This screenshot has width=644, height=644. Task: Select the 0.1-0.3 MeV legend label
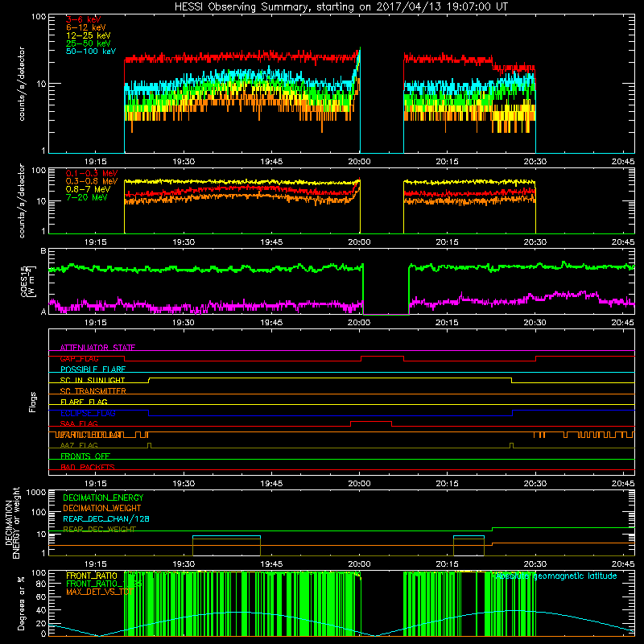[x=92, y=173]
